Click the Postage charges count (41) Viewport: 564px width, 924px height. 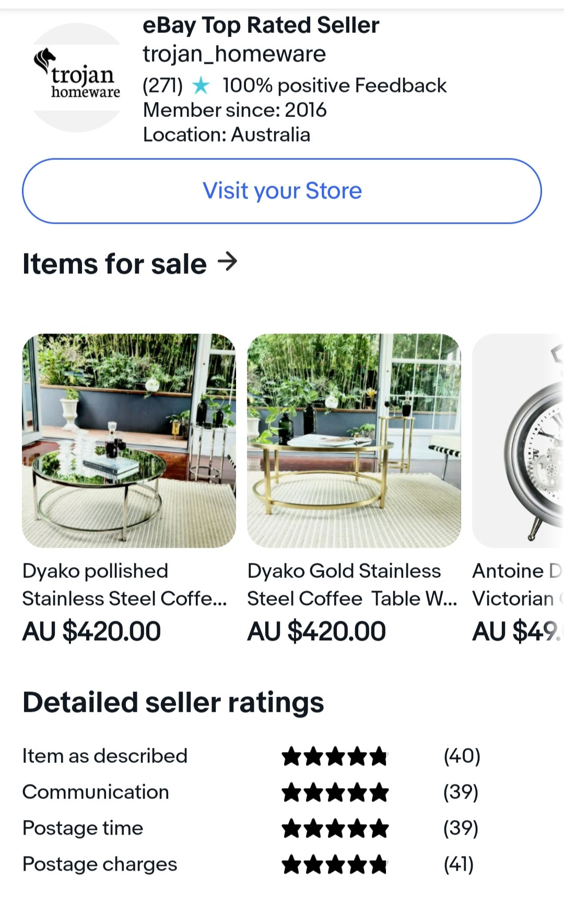coord(459,864)
